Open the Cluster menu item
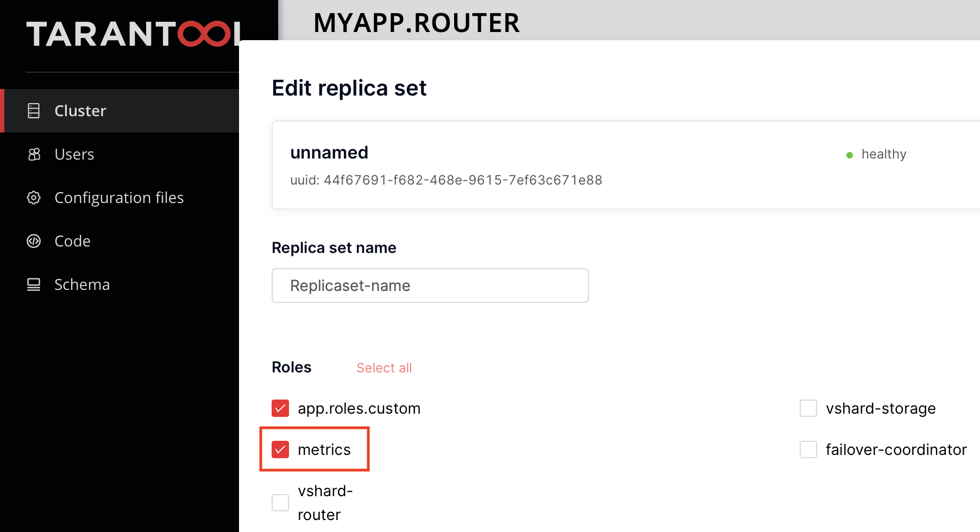980x532 pixels. [x=120, y=111]
